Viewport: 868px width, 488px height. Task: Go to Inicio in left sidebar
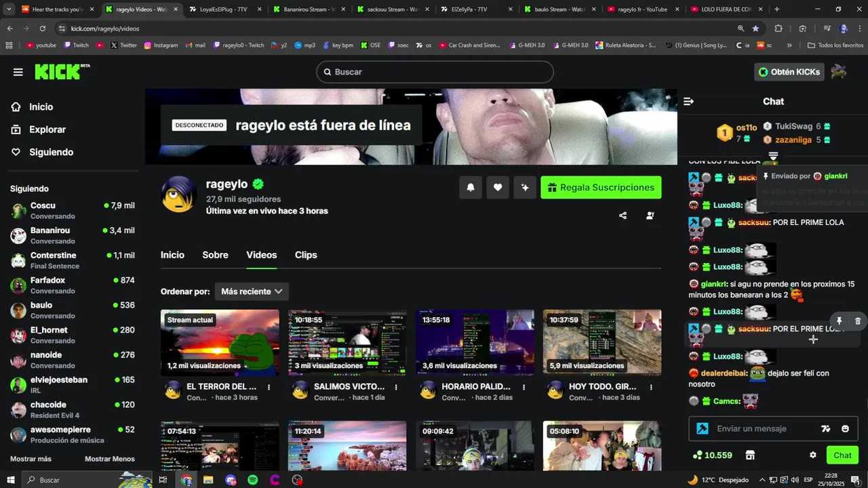pos(41,107)
